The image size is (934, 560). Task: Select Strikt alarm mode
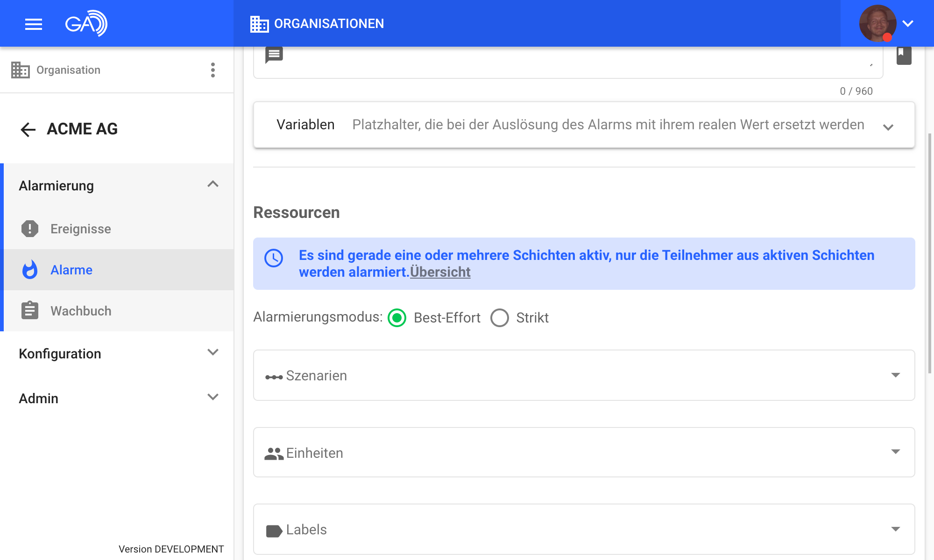tap(500, 318)
